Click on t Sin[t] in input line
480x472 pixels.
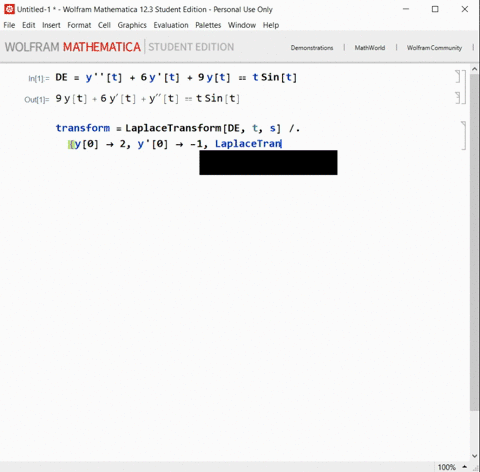coord(275,77)
